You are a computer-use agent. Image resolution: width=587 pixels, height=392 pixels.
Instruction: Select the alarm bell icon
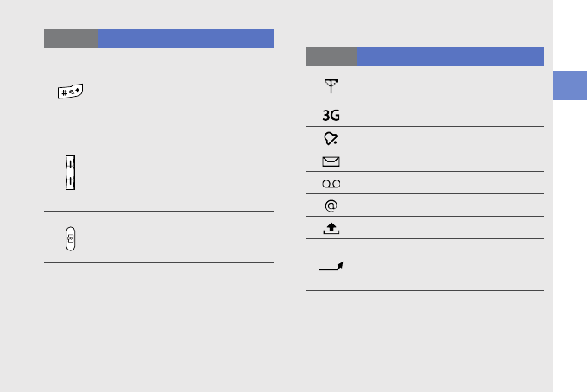331,138
